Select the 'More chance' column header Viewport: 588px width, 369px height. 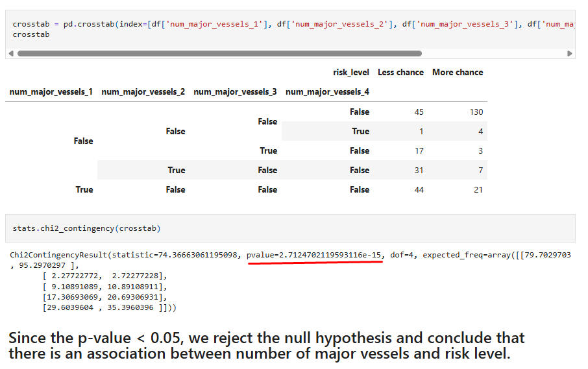coord(458,72)
